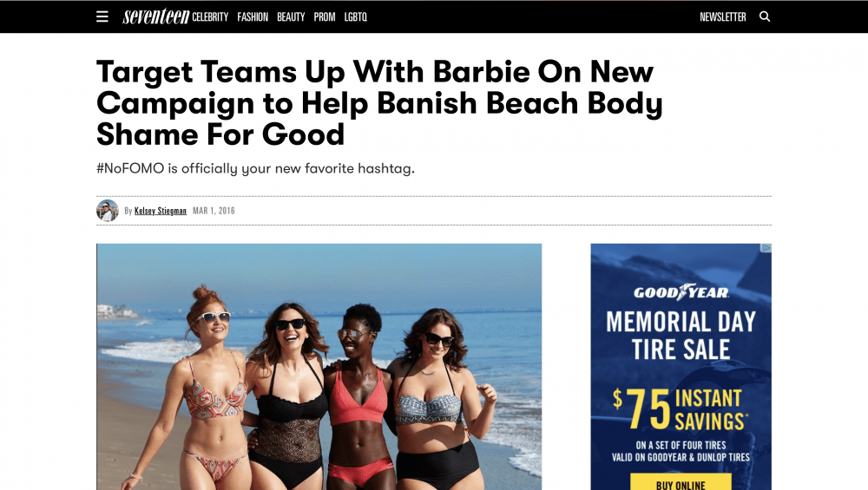Click the Mar 1, 2016 publish date
Image resolution: width=868 pixels, height=490 pixels.
(x=214, y=211)
